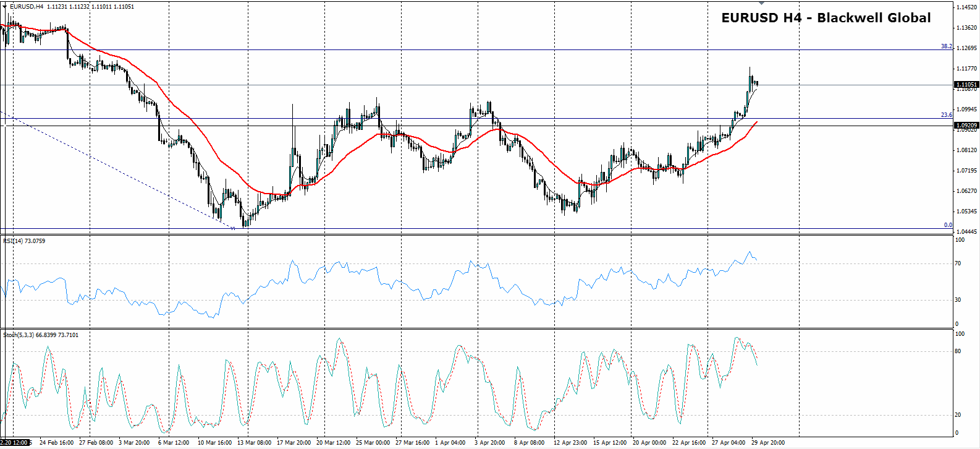
Task: Select the EURUSD H4 - Blackwell Global title
Action: [826, 18]
